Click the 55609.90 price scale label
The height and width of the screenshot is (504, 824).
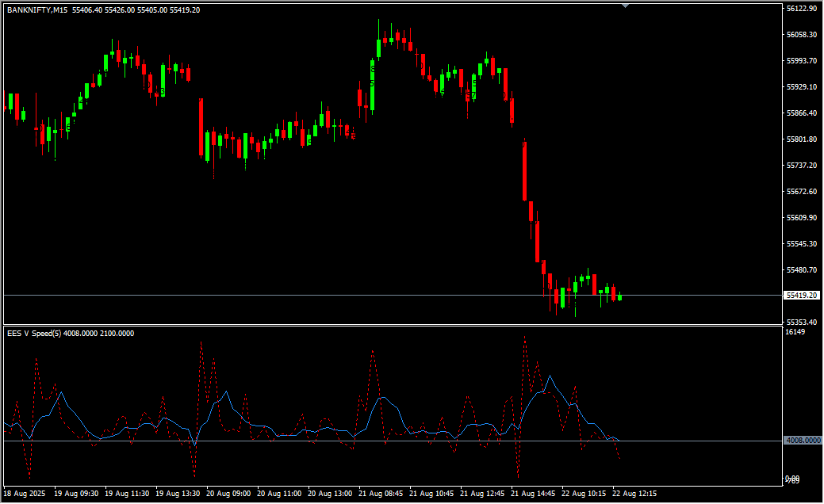coord(801,218)
